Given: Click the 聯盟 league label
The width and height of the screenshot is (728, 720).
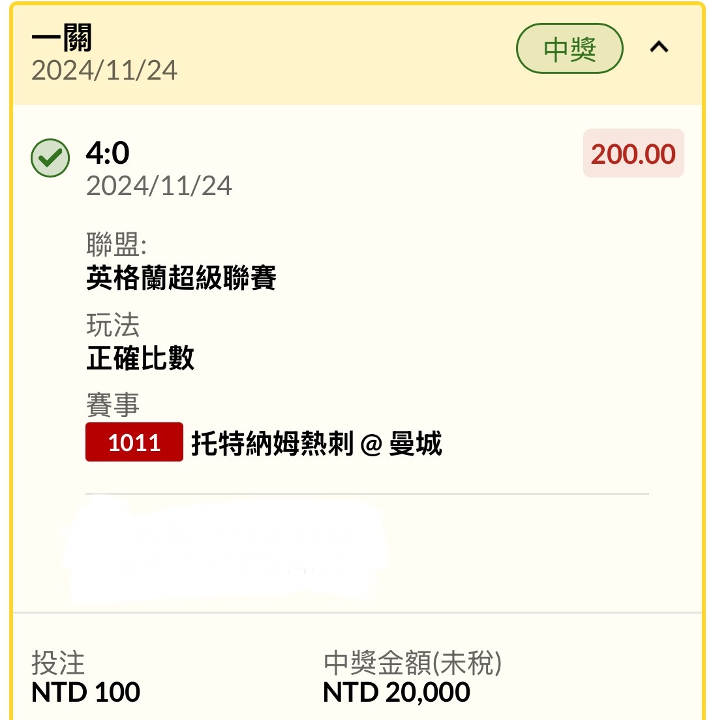Looking at the screenshot, I should point(116,245).
